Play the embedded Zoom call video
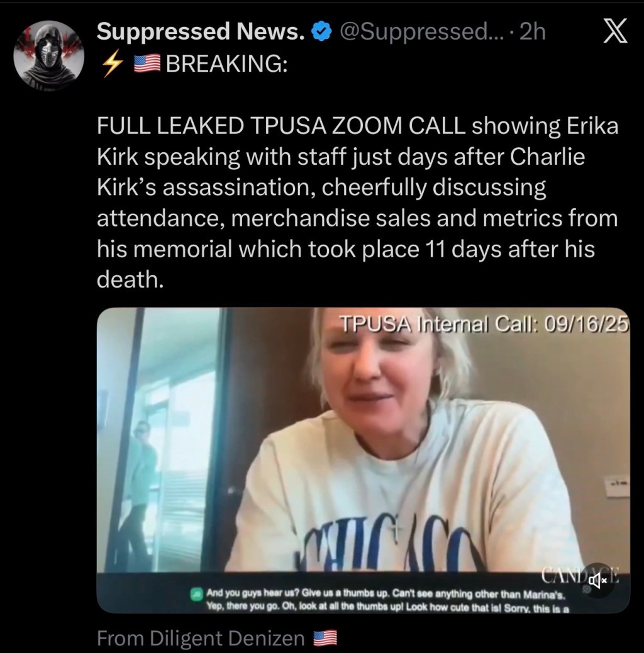Screen dimensions: 644x653 (x=364, y=460)
